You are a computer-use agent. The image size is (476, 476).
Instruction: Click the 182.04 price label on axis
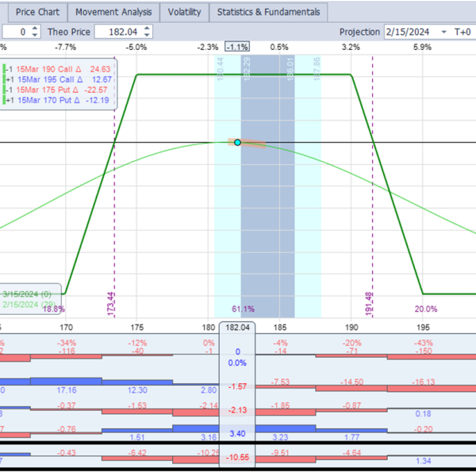pyautogui.click(x=238, y=327)
